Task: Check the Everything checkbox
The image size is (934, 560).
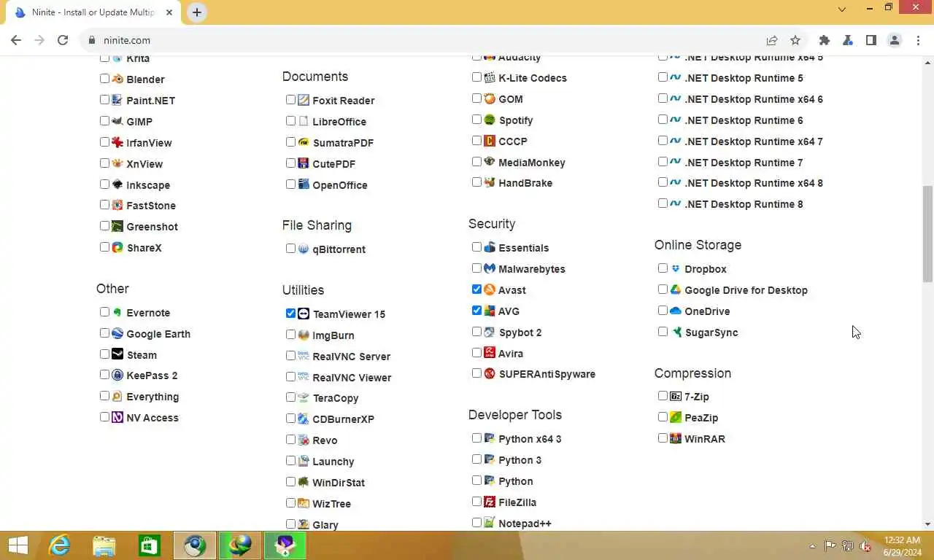Action: coord(104,396)
